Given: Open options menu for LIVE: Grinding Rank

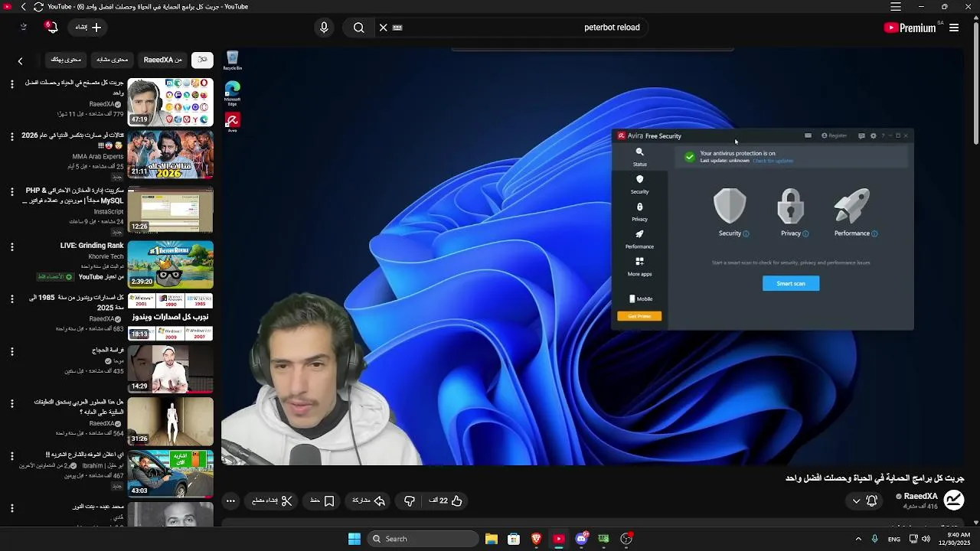Looking at the screenshot, I should pos(11,247).
